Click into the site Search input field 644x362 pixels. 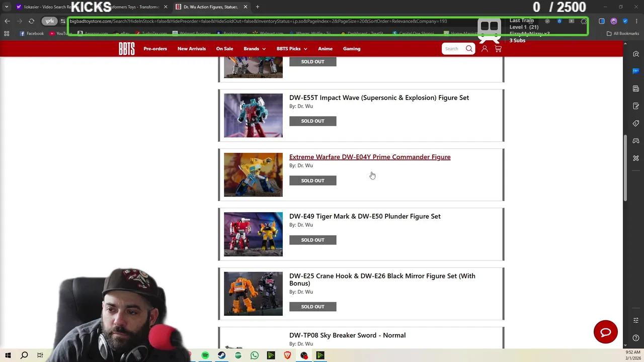(453, 49)
